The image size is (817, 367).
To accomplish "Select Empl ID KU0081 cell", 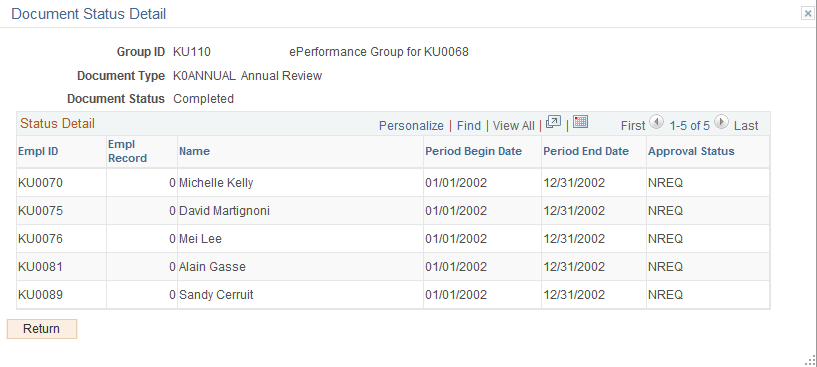I will pos(41,267).
